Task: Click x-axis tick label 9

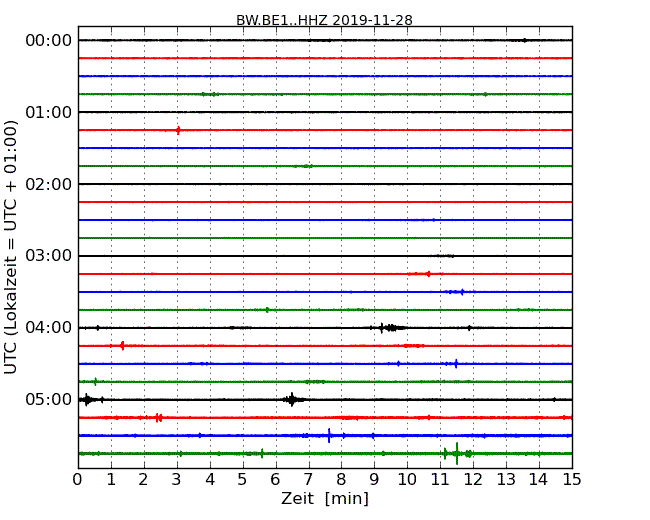Action: 374,480
